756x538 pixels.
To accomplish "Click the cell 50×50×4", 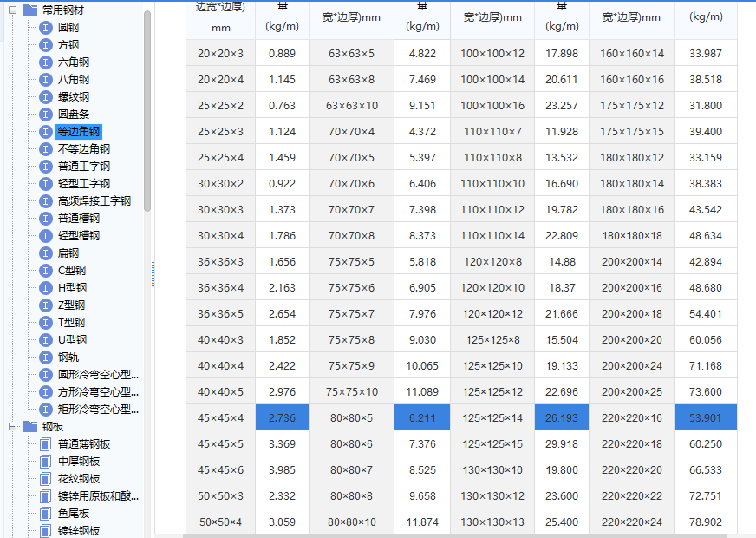I will tap(221, 522).
